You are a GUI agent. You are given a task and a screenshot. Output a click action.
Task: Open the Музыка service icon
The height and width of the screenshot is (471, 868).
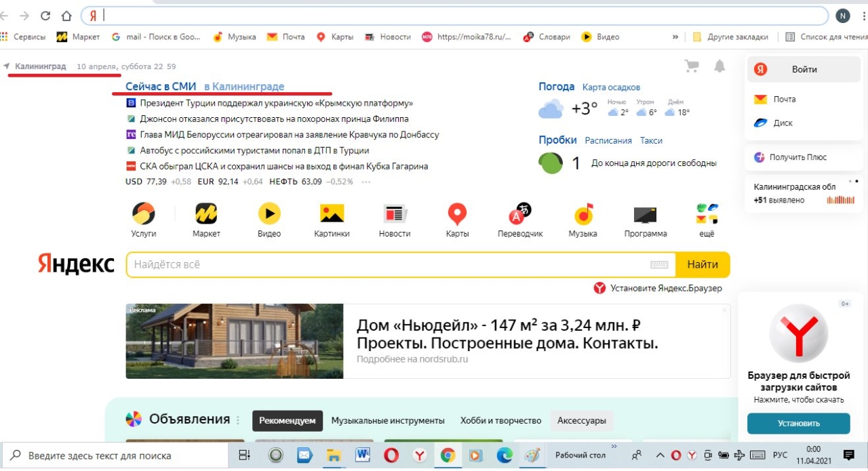[583, 214]
